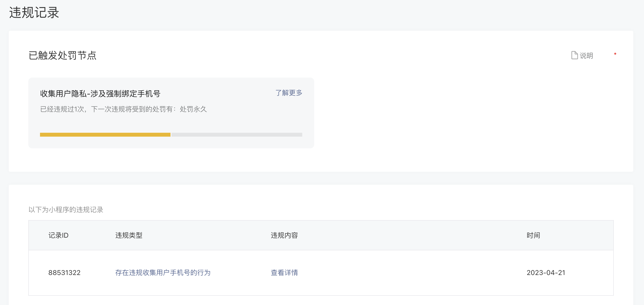Click the 时间 column header
Image resolution: width=644 pixels, height=305 pixels.
[x=533, y=235]
